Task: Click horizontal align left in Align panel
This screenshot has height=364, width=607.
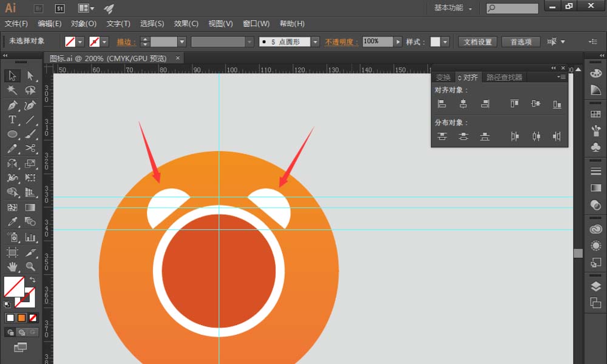Action: pos(442,104)
